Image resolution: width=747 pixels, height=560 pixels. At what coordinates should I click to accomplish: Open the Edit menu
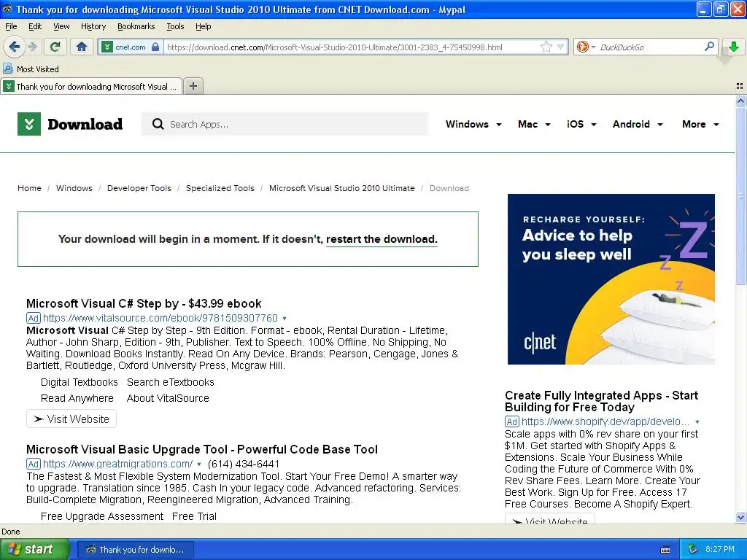pos(35,26)
